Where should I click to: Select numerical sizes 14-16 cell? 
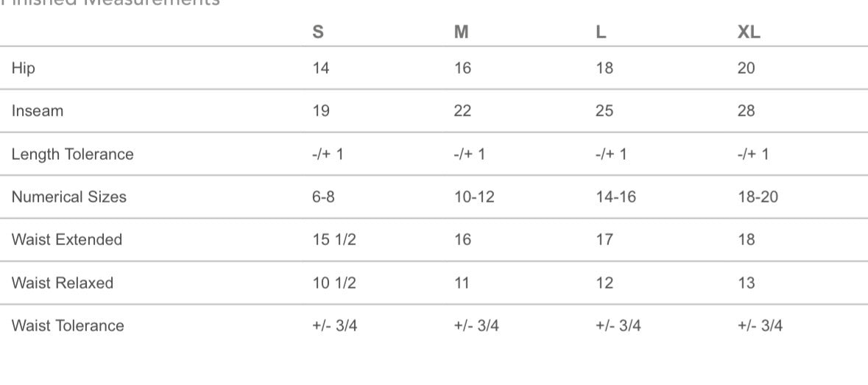coord(616,197)
